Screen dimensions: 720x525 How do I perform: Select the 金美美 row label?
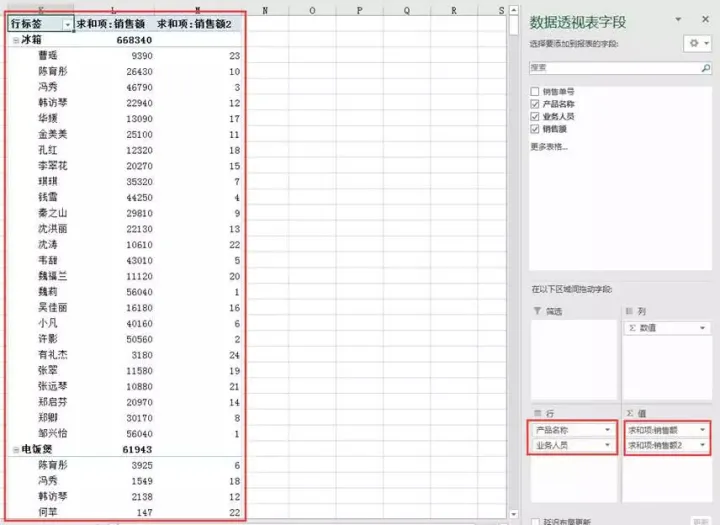52,135
